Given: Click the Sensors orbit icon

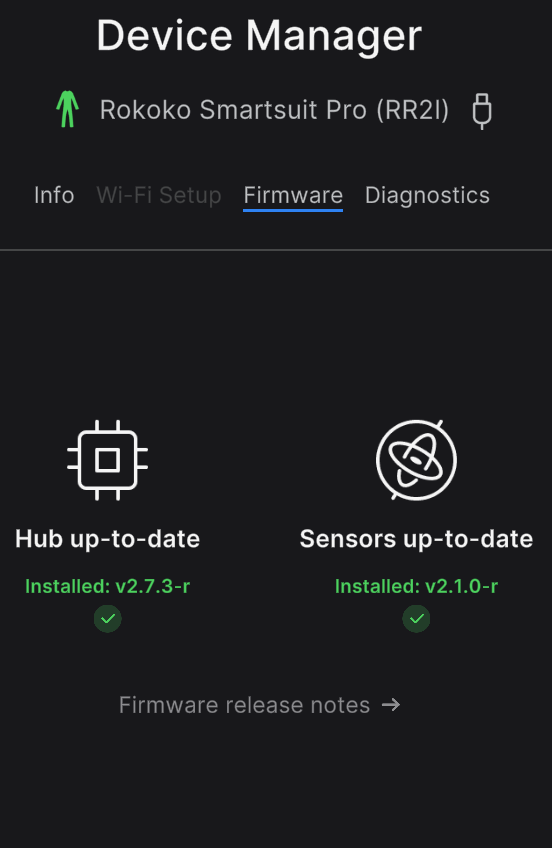Looking at the screenshot, I should [x=416, y=460].
